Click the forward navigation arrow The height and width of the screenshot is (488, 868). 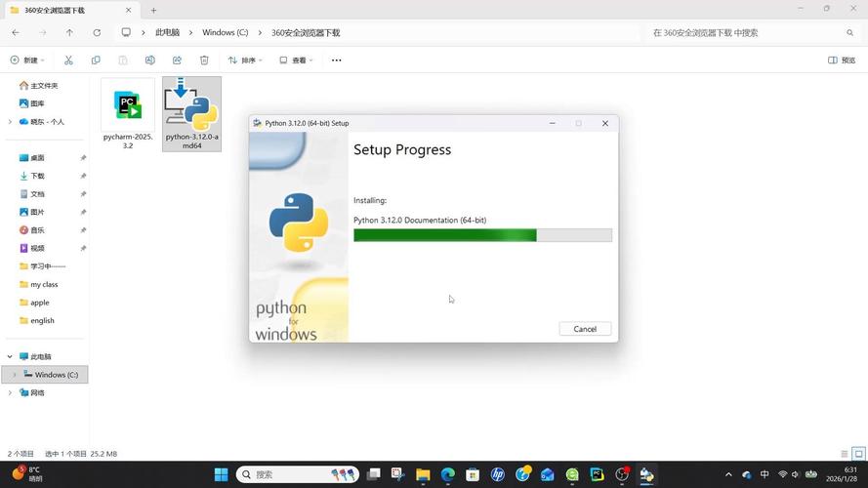pyautogui.click(x=43, y=32)
